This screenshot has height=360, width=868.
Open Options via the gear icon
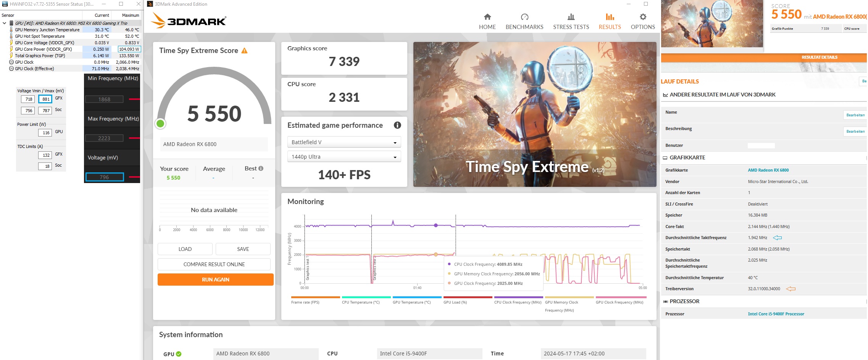pyautogui.click(x=643, y=17)
